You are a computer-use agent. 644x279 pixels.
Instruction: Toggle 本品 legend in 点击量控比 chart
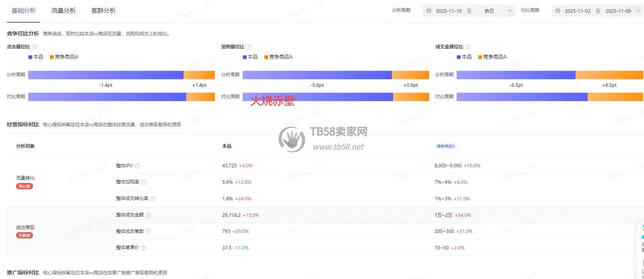click(x=36, y=57)
